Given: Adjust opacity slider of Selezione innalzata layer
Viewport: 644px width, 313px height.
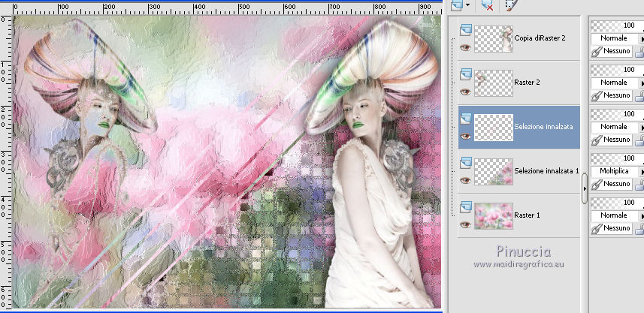Looking at the screenshot, I should [x=617, y=114].
